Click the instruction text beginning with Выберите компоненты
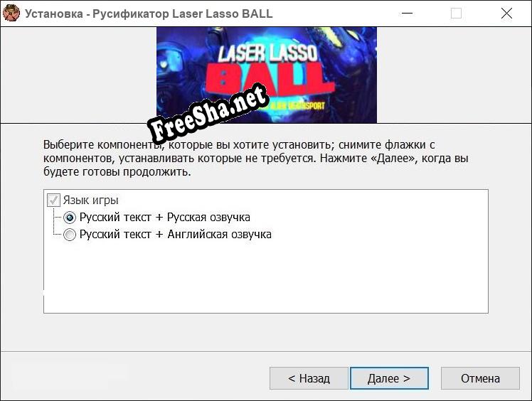The height and width of the screenshot is (401, 532). [256, 158]
